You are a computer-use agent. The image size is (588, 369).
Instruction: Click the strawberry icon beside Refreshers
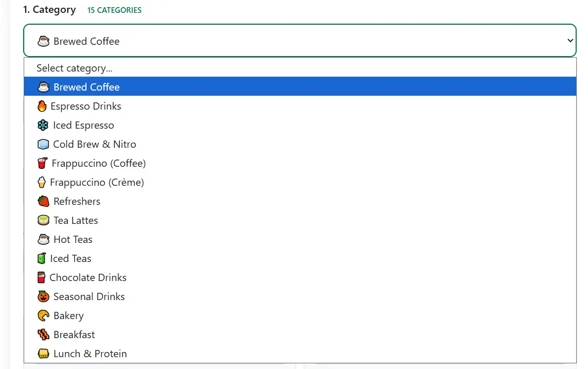pos(43,201)
